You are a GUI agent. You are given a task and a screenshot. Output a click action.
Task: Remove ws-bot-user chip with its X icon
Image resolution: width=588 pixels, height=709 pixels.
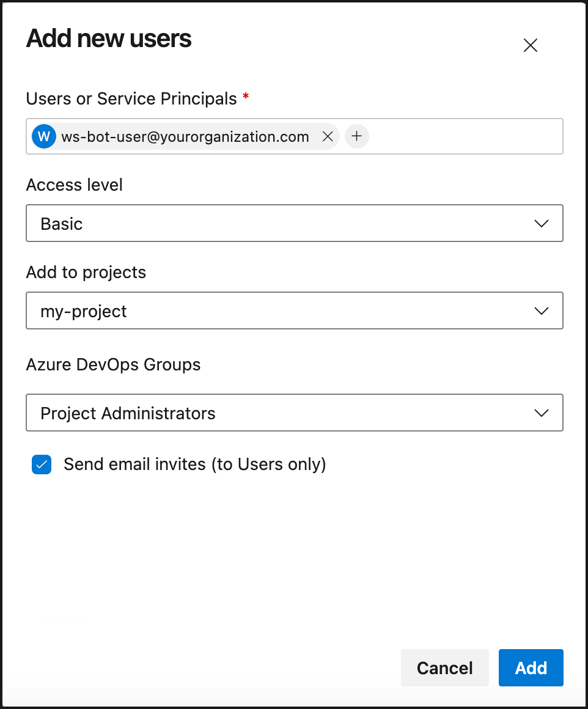point(328,136)
